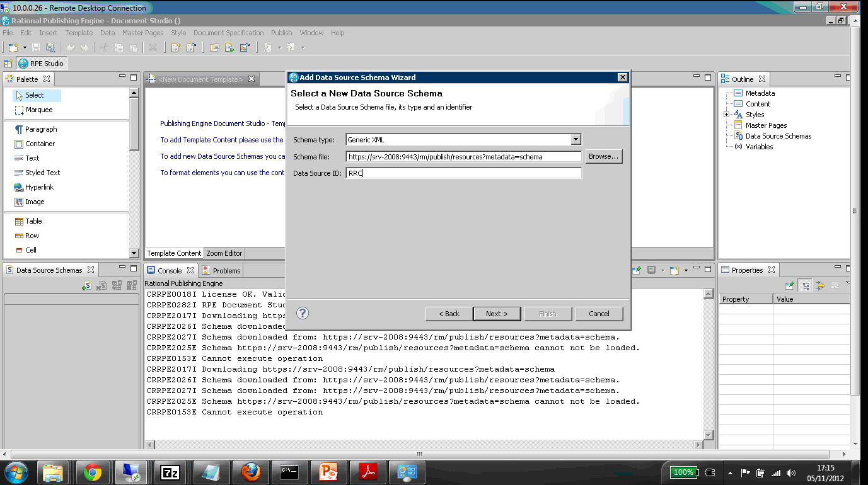Open the File menu
Image resolution: width=868 pixels, height=485 pixels.
click(x=8, y=33)
